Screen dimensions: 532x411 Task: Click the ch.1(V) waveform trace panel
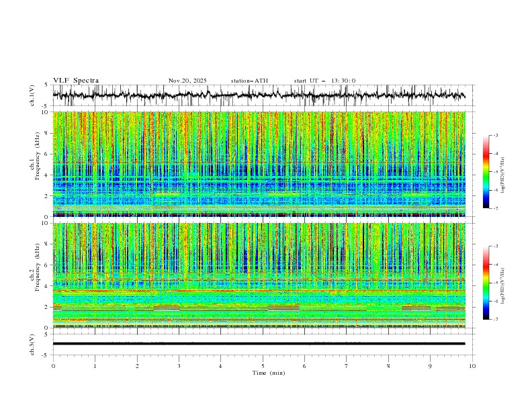(262, 95)
